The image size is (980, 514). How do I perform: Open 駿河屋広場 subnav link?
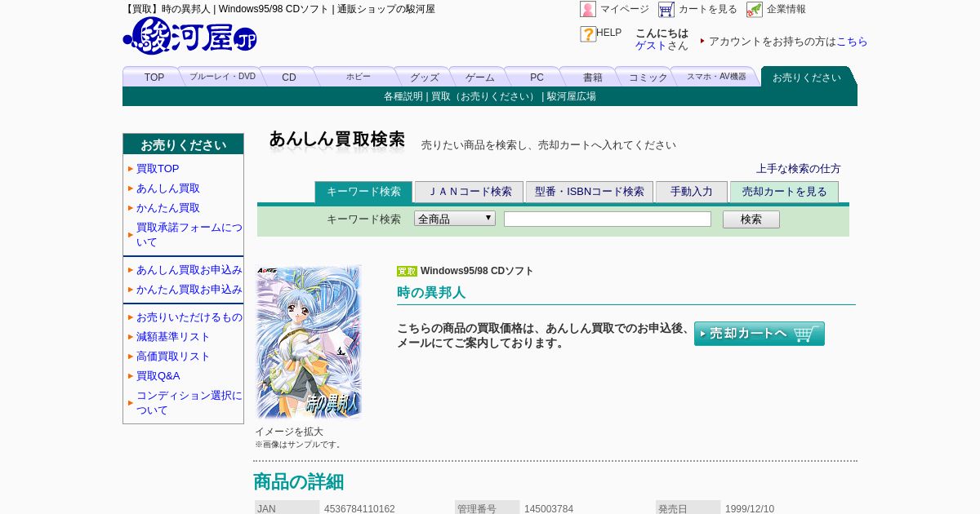tap(572, 96)
